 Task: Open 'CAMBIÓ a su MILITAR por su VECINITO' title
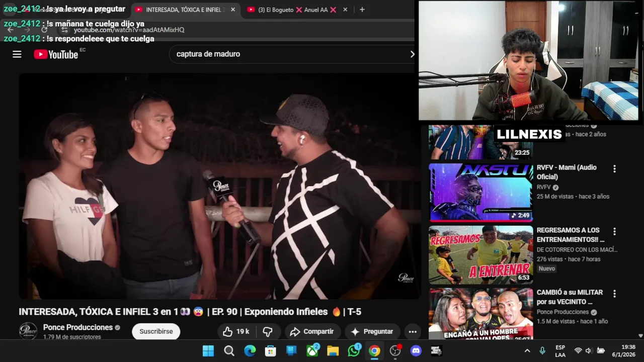pyautogui.click(x=570, y=297)
